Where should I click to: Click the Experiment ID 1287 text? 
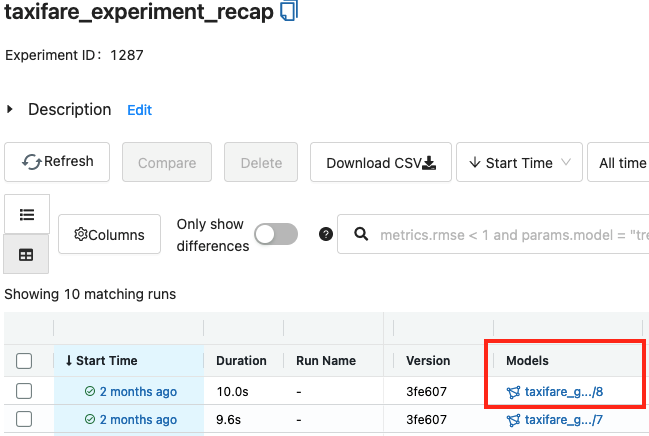tap(74, 55)
